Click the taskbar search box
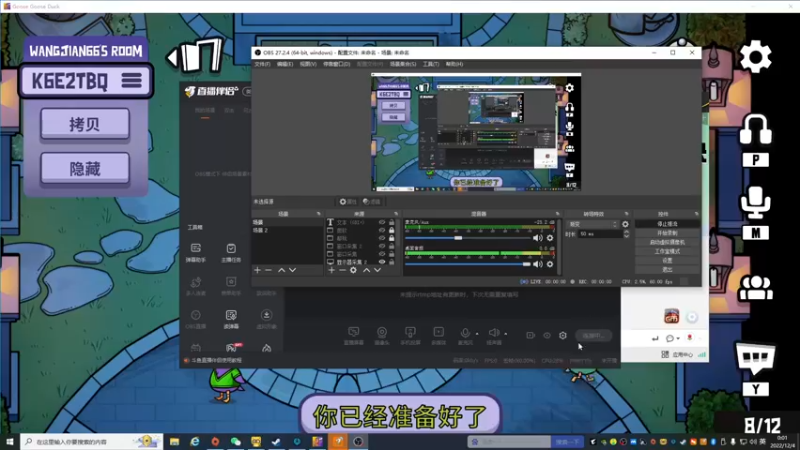This screenshot has height=450, width=800. [x=92, y=441]
